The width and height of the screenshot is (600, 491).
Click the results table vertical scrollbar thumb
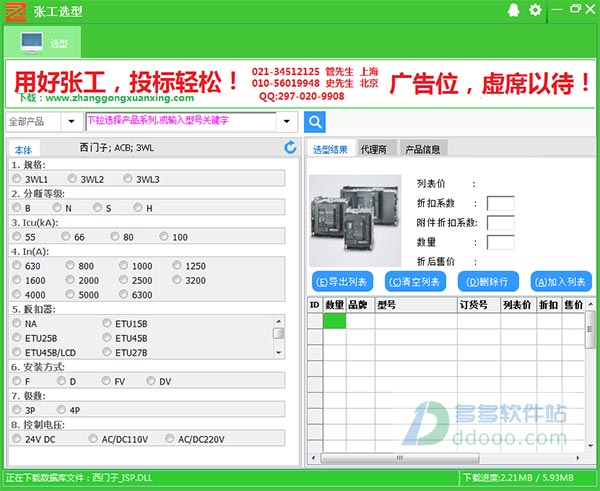pos(590,329)
